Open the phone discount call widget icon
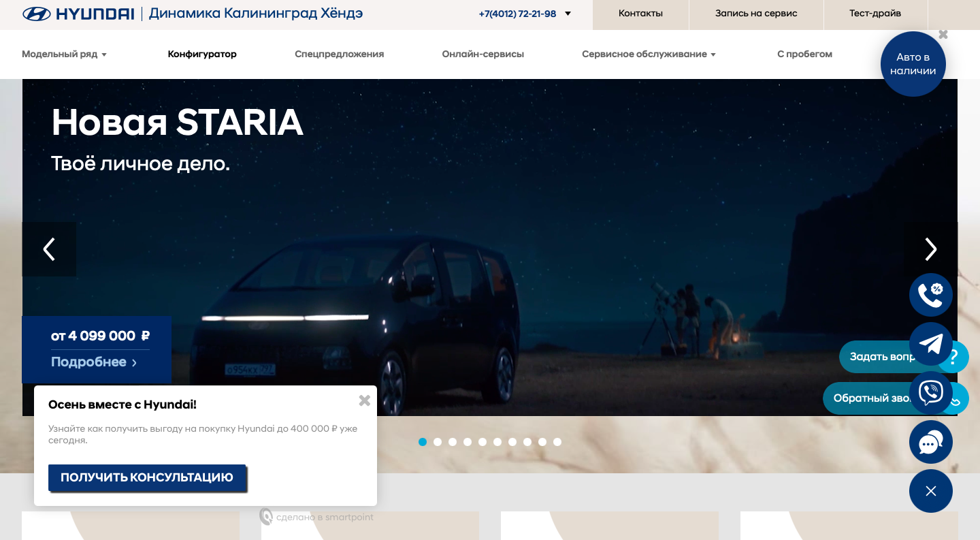The width and height of the screenshot is (980, 540). pyautogui.click(x=930, y=295)
